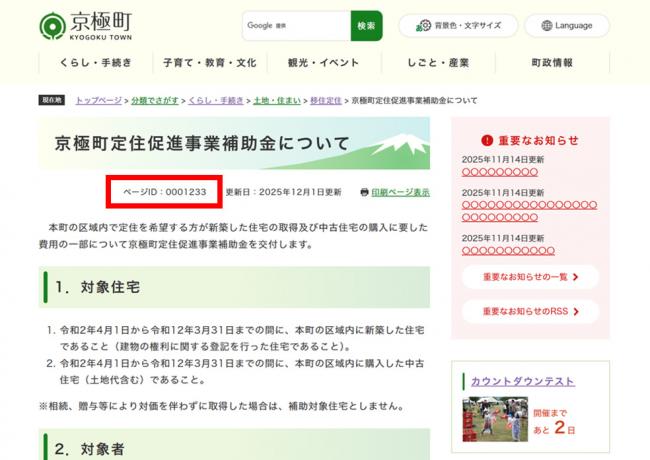
Task: Click the printer icon beside 印刷ページ表示
Action: (364, 192)
